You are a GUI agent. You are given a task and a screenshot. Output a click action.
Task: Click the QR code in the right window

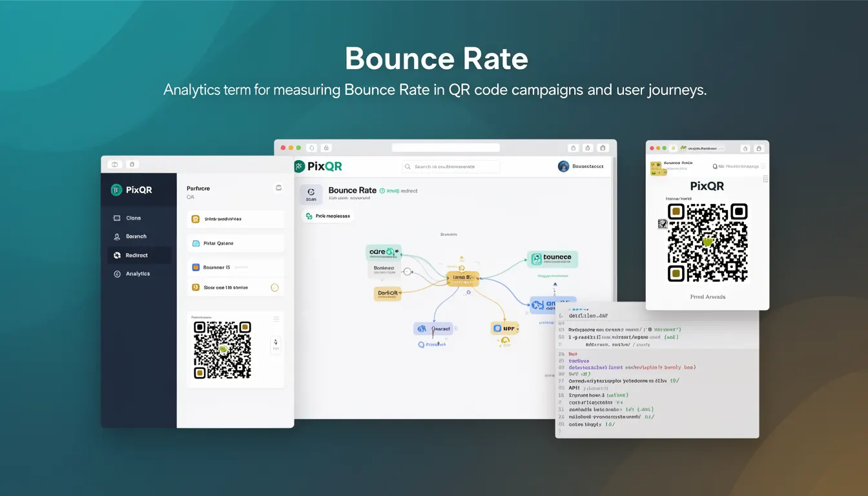[x=707, y=242]
